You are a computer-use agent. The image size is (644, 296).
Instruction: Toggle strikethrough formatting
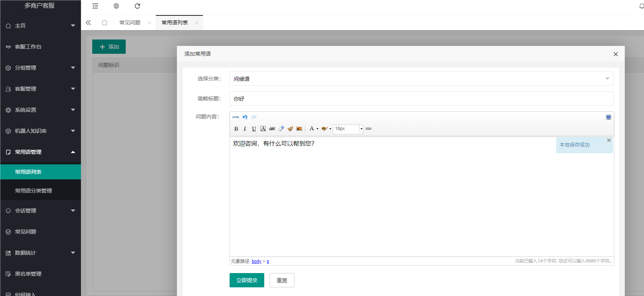click(272, 129)
